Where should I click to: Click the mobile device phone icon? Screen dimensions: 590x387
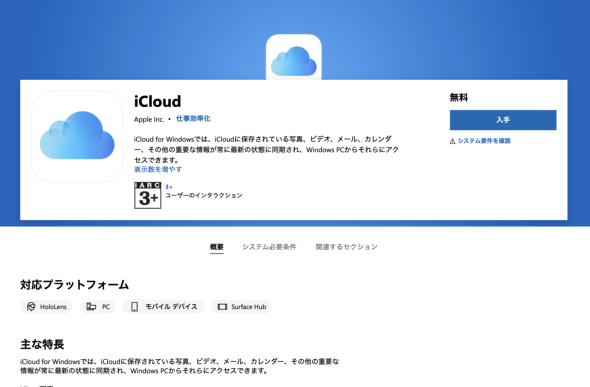[134, 307]
